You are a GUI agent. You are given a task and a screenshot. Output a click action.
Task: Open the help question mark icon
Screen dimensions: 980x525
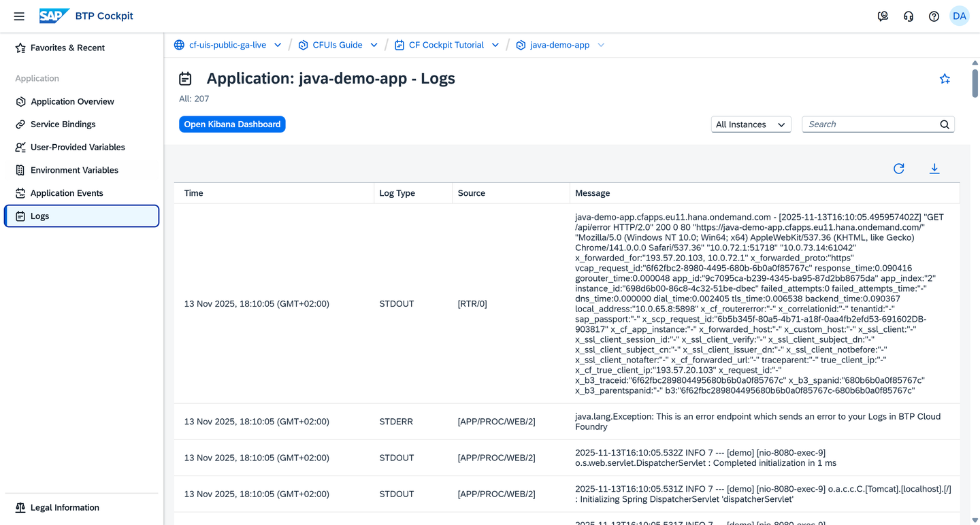pyautogui.click(x=934, y=16)
